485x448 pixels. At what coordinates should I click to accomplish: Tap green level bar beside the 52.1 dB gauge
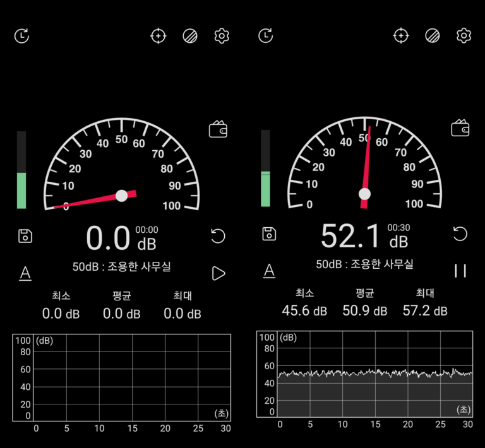tap(265, 188)
